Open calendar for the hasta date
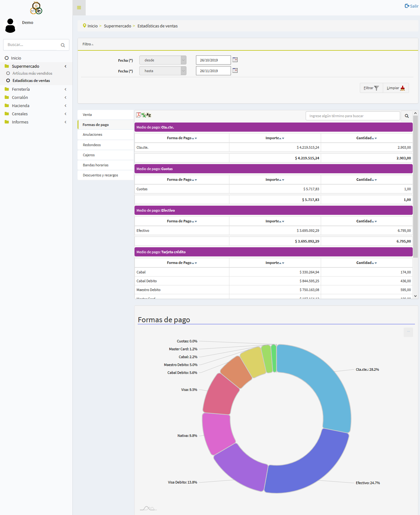Image resolution: width=420 pixels, height=515 pixels. point(235,71)
